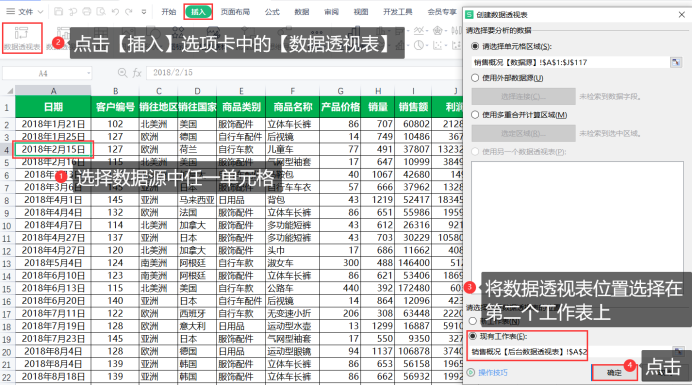This screenshot has height=385, width=693.
Task: Click the destination field showing 后台数据透视表
Action: coord(570,352)
